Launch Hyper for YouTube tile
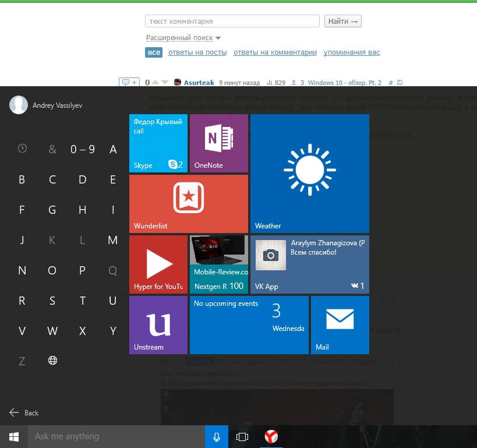 tap(158, 264)
